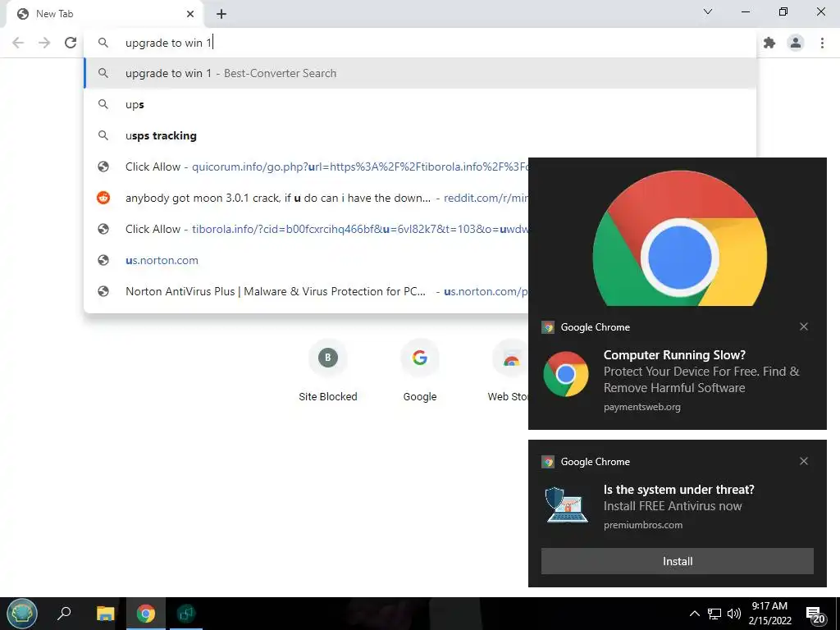
Task: Click the Chrome taskbar icon
Action: [145, 614]
